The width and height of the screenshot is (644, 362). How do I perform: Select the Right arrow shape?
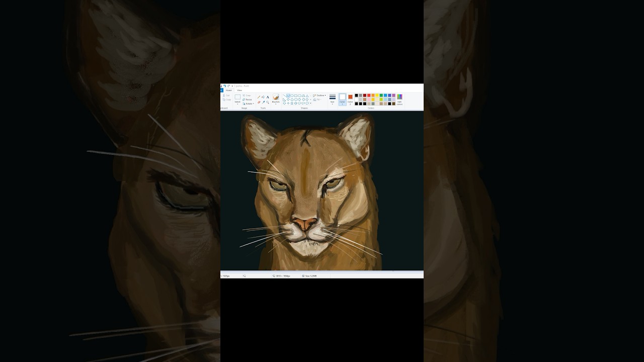300,100
